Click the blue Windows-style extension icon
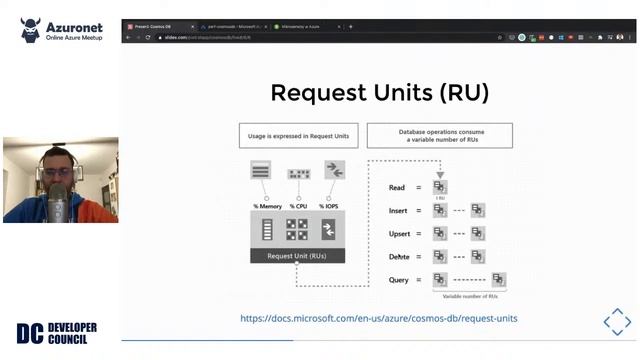This screenshot has width=640, height=360. (561, 38)
